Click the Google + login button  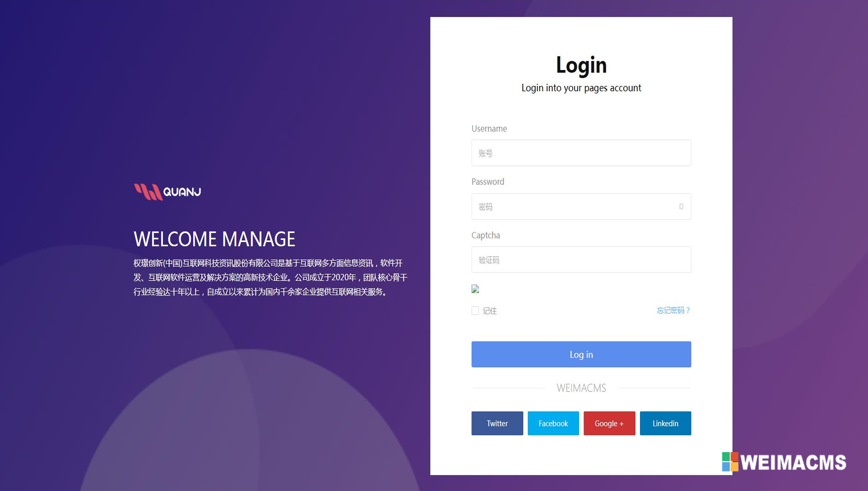(x=609, y=423)
